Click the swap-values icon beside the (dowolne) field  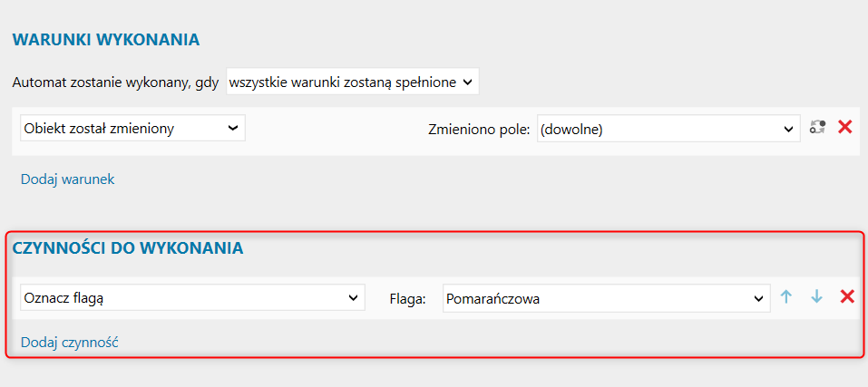[x=817, y=128]
